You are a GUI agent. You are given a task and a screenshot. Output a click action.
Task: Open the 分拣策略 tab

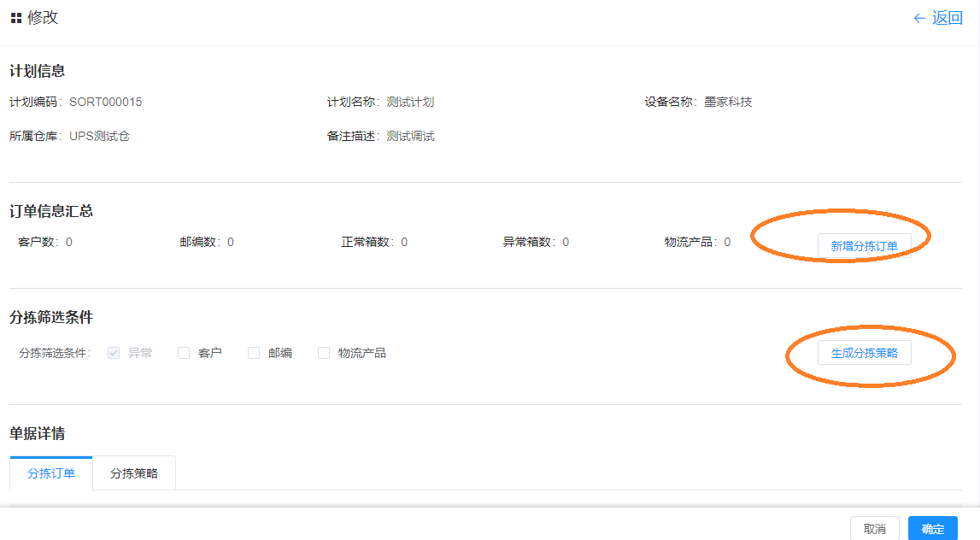click(134, 473)
